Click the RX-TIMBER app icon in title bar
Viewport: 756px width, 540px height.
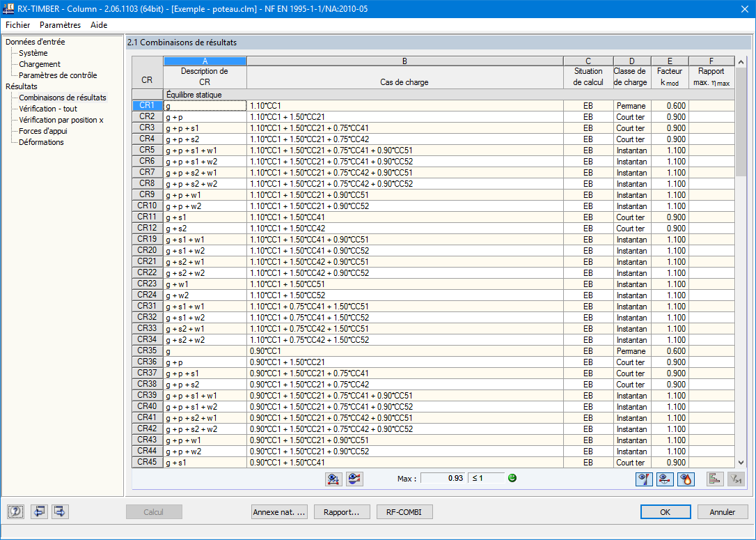coord(8,8)
